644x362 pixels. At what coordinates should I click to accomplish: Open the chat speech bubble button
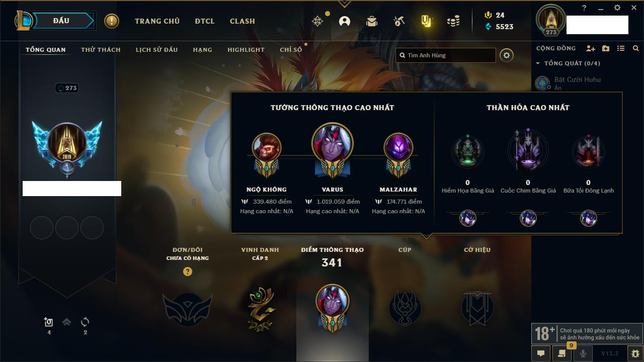point(541,353)
